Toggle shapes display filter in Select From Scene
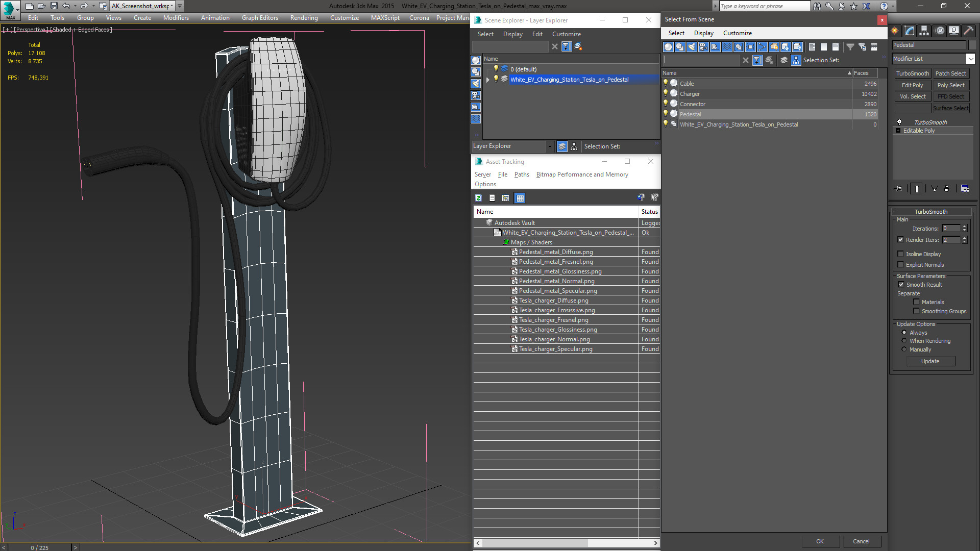Image resolution: width=980 pixels, height=551 pixels. [680, 47]
